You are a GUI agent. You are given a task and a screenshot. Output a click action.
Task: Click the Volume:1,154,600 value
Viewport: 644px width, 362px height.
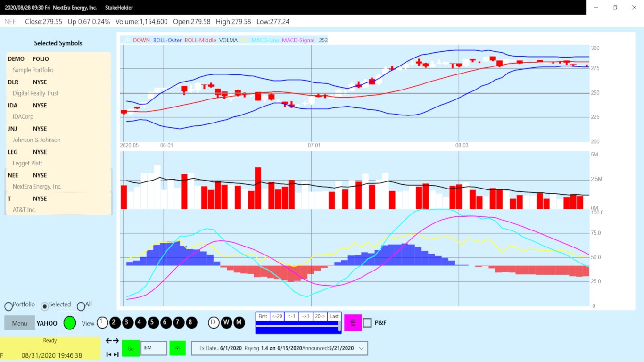tap(141, 22)
